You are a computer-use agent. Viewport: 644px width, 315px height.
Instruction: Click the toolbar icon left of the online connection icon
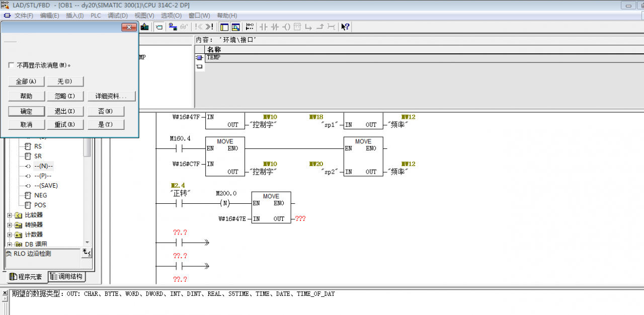click(159, 27)
